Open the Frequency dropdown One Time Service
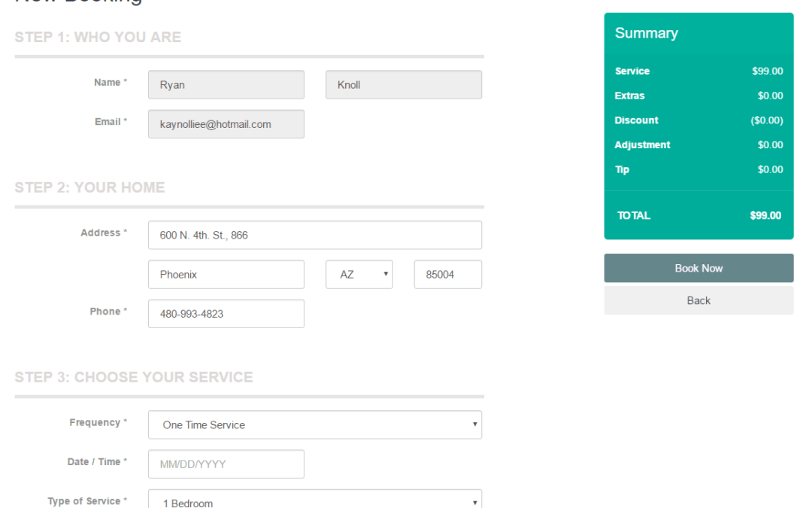The image size is (812, 508). tap(315, 424)
